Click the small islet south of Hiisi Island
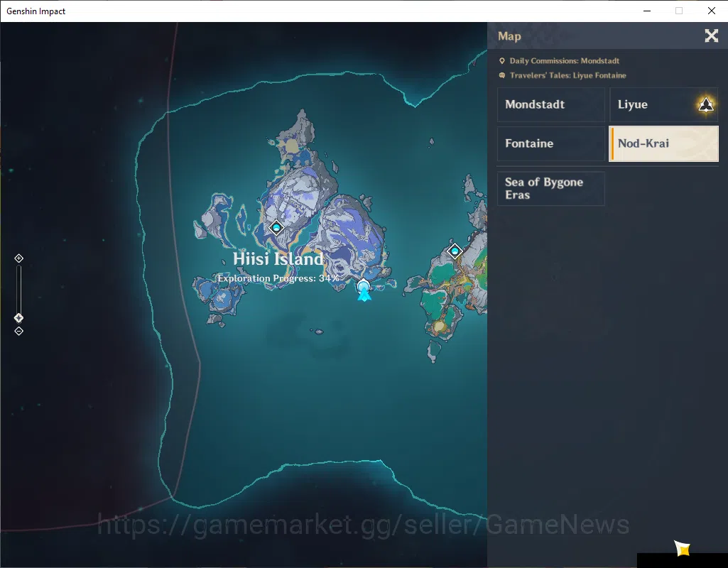Viewport: 728px width, 568px height. point(317,332)
